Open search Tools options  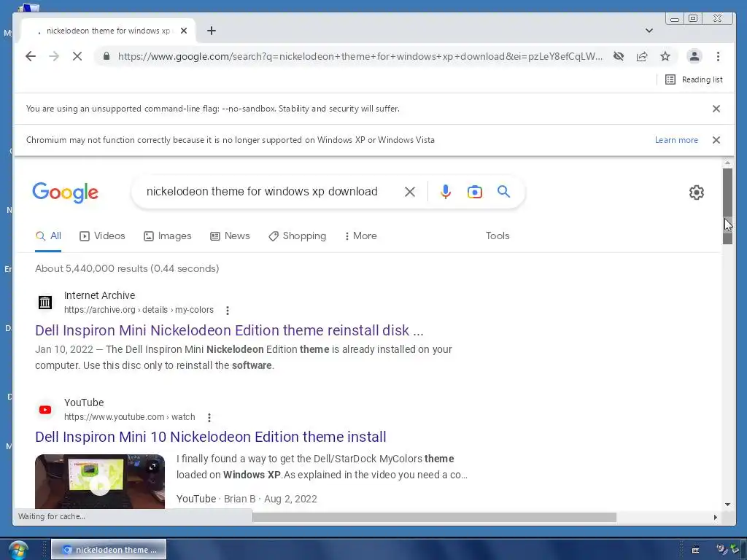click(x=498, y=236)
